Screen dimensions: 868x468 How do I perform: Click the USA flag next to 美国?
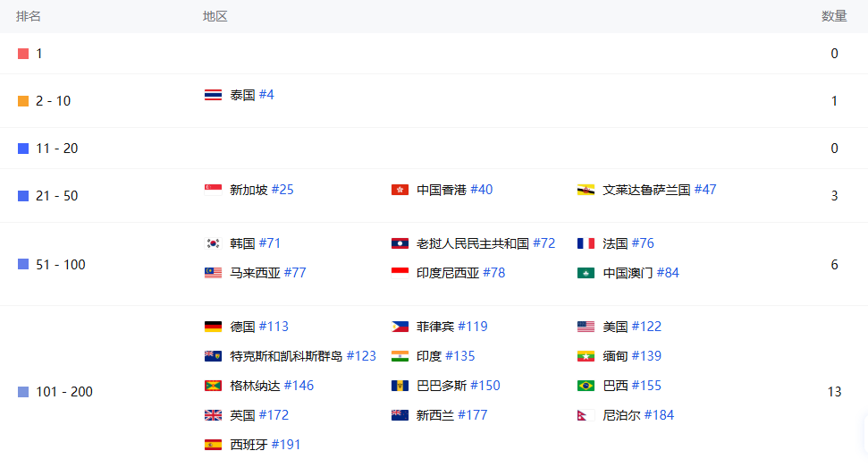586,327
